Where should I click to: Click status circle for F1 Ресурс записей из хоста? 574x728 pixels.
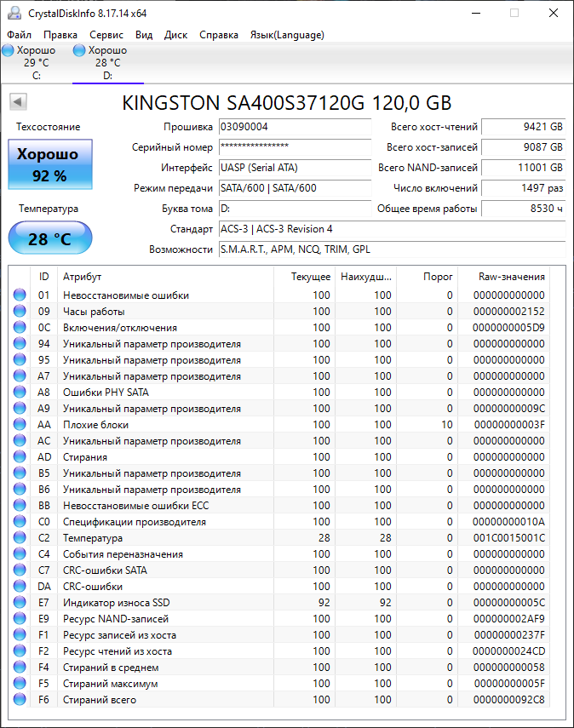click(x=20, y=634)
